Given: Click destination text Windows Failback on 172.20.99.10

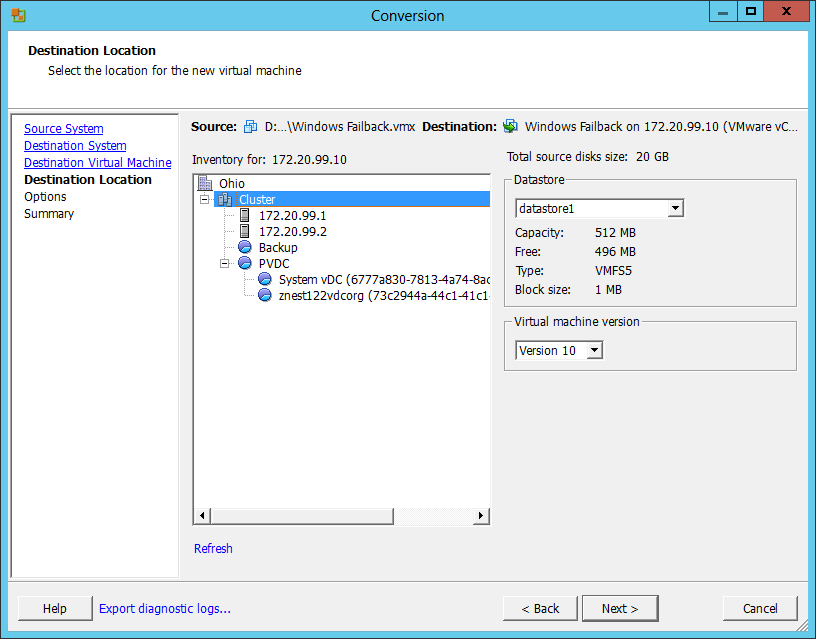Looking at the screenshot, I should point(661,126).
